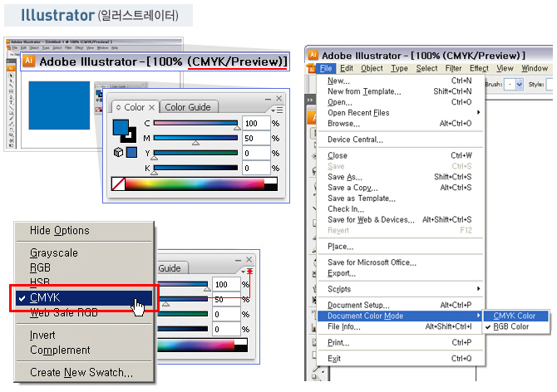
Task: Click the K value field in the Color panel
Action: [256, 168]
